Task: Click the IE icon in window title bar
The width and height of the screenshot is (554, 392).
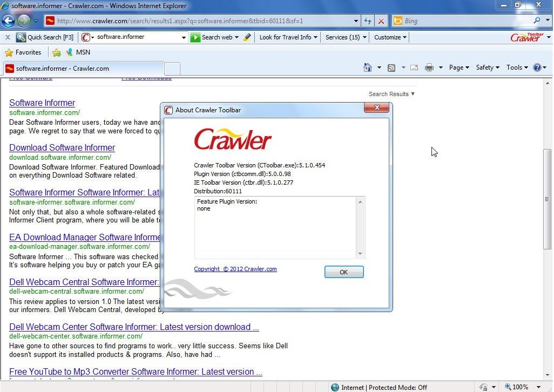Action: (5, 5)
